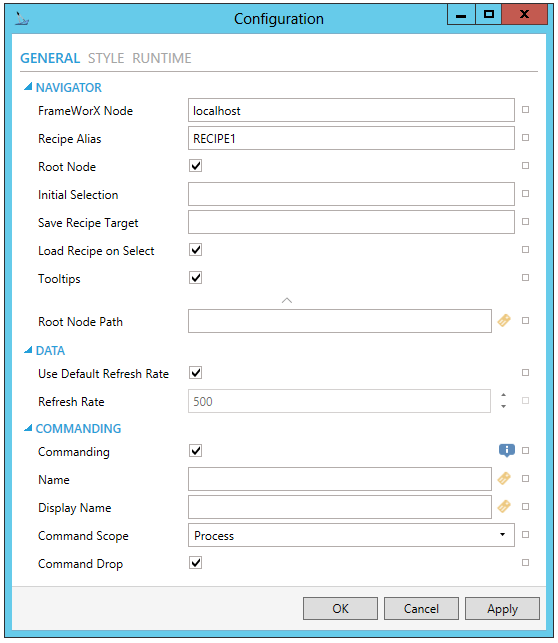Toggle the Load Recipe on Select checkbox
Viewport: 558px width, 643px height.
[x=196, y=250]
